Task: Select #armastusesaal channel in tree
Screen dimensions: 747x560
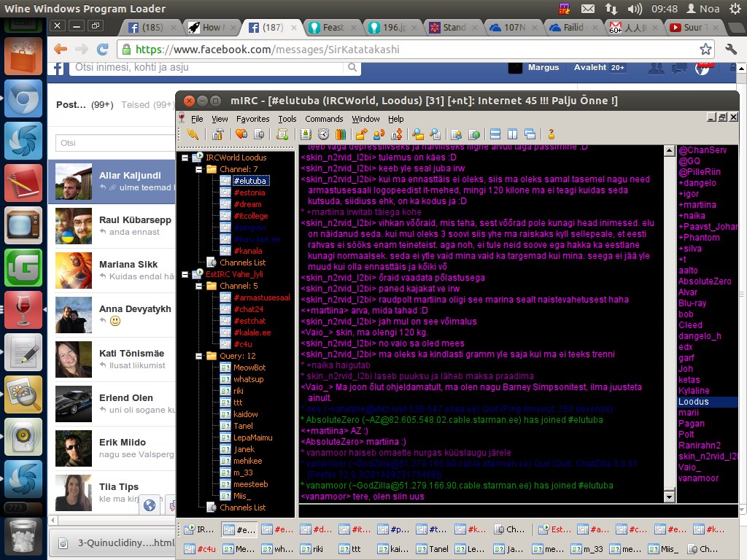Action: pos(262,297)
